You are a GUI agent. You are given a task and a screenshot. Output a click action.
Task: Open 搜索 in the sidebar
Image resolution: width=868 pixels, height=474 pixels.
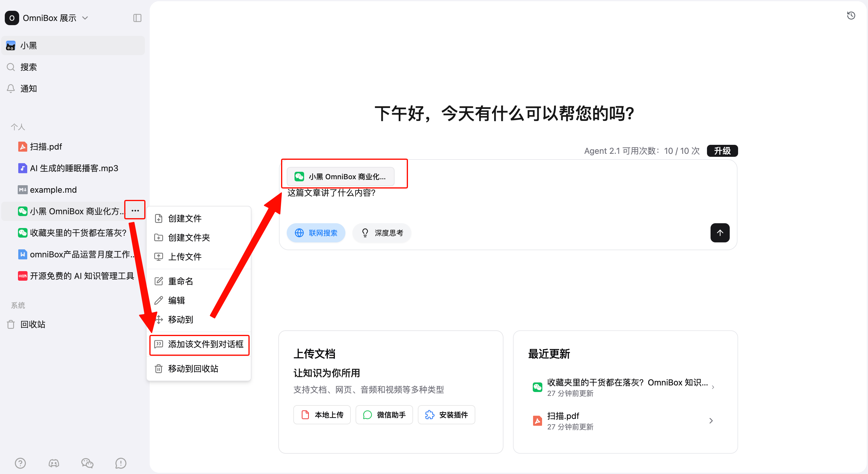tap(73, 67)
